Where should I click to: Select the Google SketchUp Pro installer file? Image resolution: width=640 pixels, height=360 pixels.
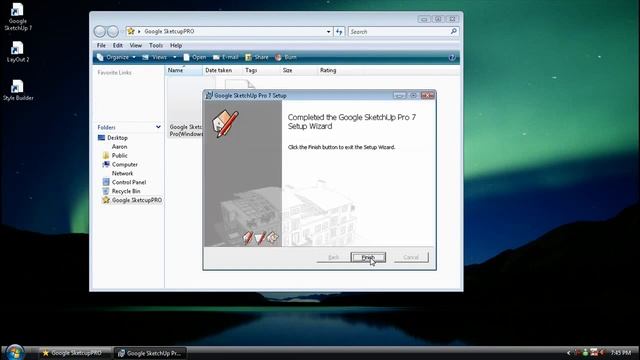[x=185, y=108]
